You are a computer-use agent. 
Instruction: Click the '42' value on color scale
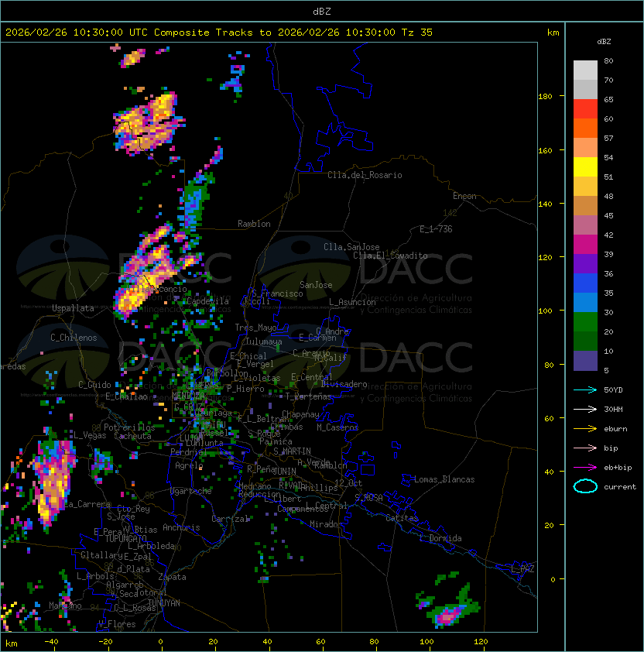(x=608, y=235)
